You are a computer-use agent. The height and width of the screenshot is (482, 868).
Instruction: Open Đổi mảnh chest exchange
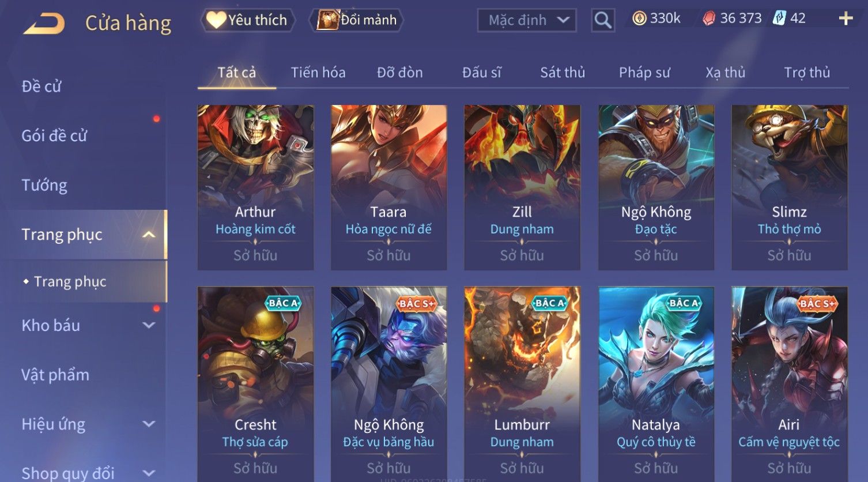coord(356,20)
